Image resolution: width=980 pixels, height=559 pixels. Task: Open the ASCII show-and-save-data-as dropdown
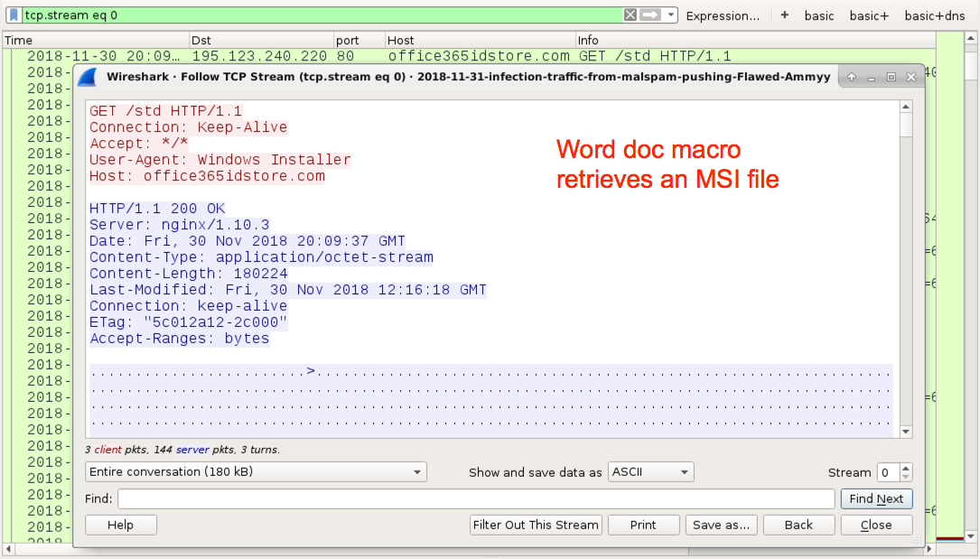(650, 471)
